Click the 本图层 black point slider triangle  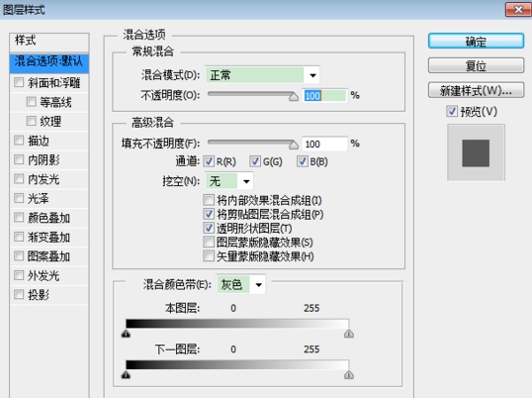(x=126, y=334)
